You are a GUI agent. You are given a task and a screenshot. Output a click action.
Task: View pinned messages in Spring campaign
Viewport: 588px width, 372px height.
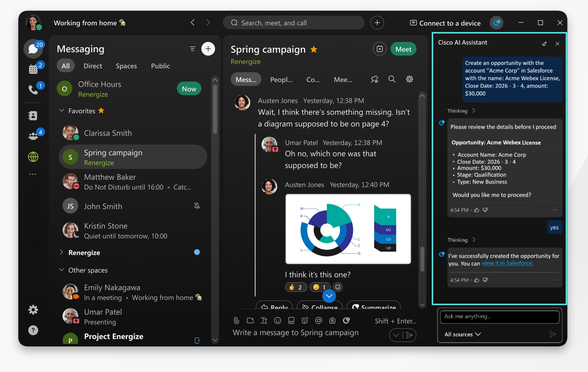pyautogui.click(x=374, y=79)
